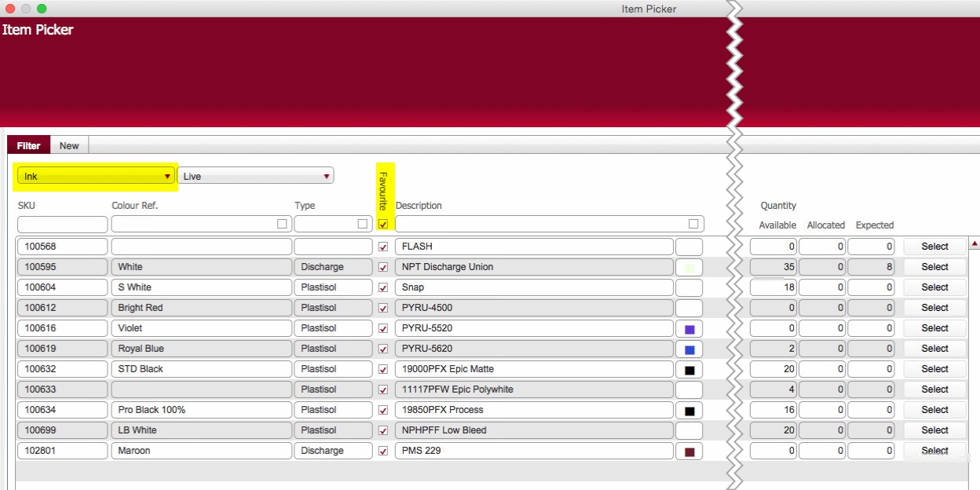Click the SKU filter input field
980x490 pixels.
coord(62,225)
